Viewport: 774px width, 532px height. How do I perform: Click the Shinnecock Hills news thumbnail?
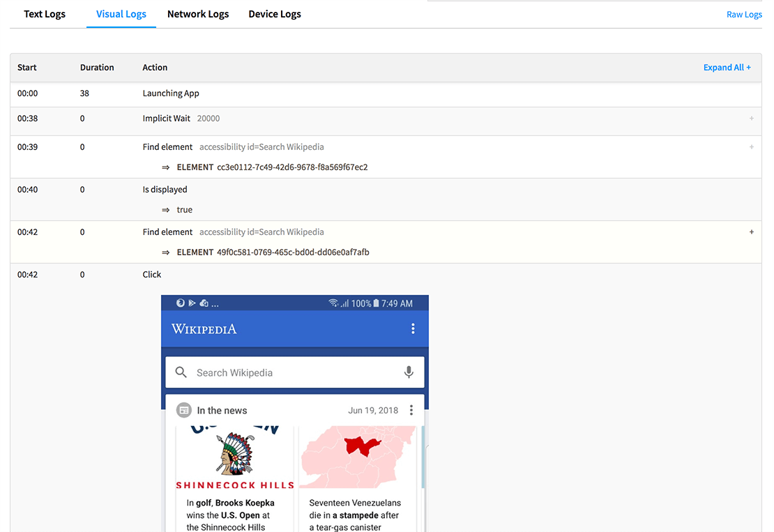pos(235,457)
